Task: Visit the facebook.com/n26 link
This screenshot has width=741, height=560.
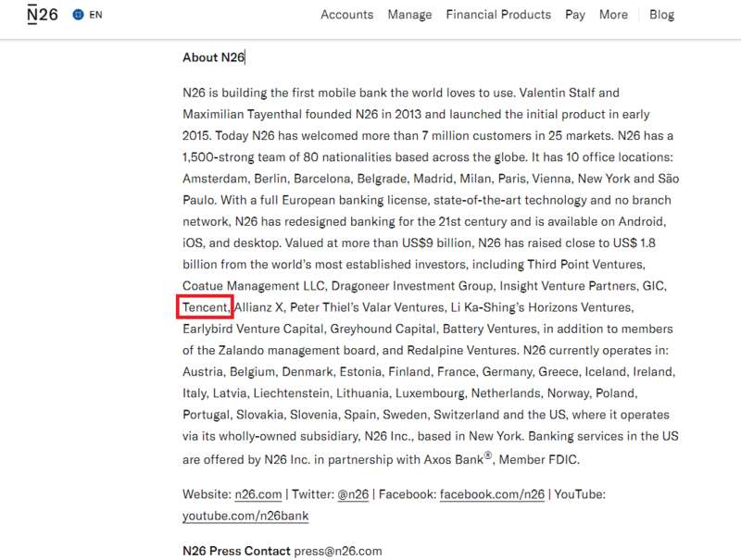Action: tap(492, 494)
